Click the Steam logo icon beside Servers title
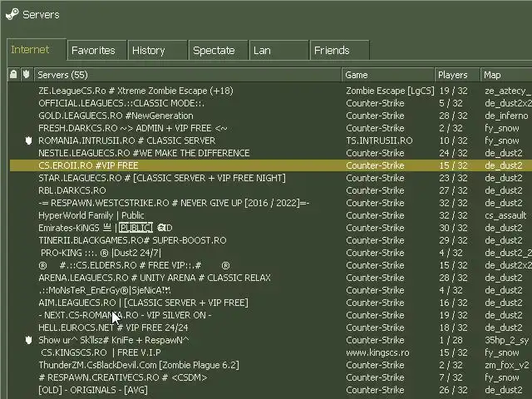Image resolution: width=532 pixels, height=399 pixels. [12, 14]
